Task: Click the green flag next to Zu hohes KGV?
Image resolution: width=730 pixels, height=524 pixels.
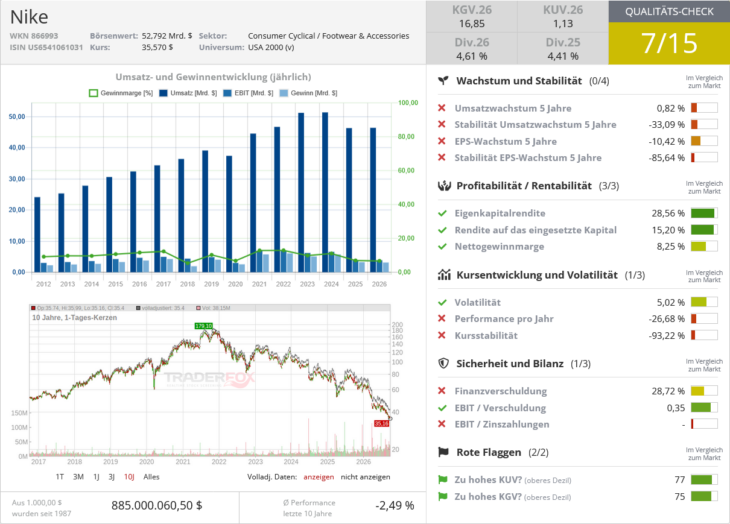Action: coord(443,497)
